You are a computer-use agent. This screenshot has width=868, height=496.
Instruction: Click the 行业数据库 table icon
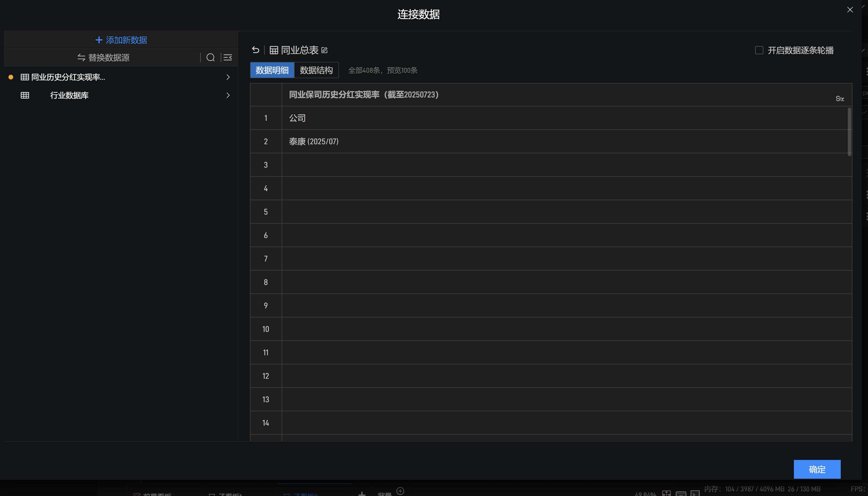(x=25, y=95)
